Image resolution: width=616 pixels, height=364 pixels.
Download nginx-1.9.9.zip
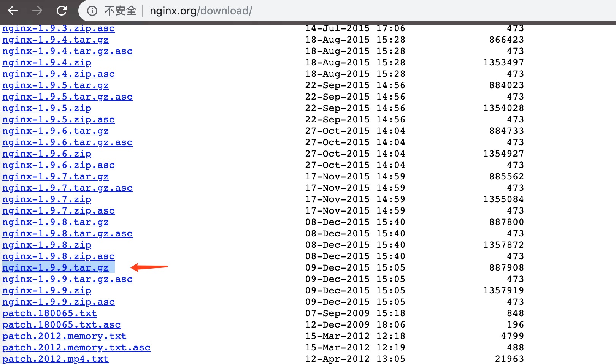coord(47,291)
